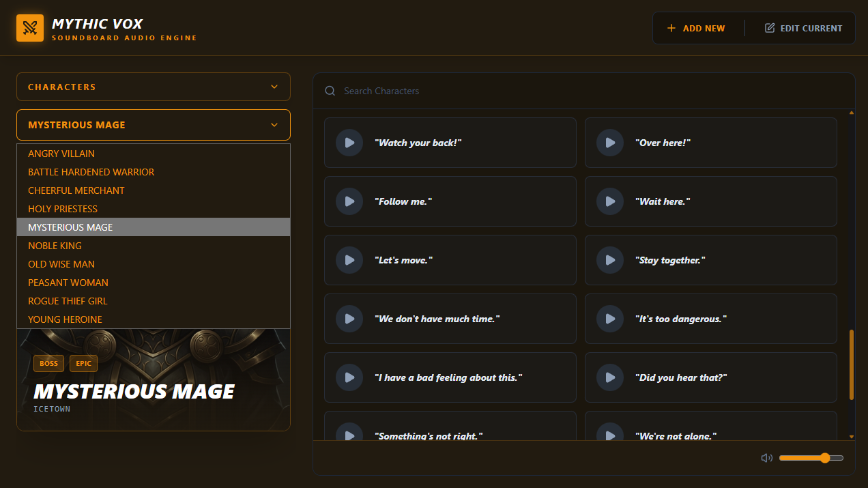Open Edit Current character
The height and width of the screenshot is (488, 868).
coord(803,28)
